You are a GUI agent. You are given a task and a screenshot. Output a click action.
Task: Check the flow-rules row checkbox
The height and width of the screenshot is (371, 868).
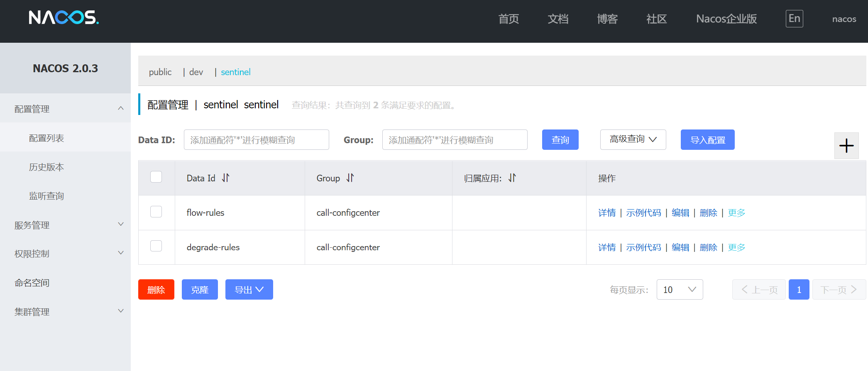click(156, 212)
